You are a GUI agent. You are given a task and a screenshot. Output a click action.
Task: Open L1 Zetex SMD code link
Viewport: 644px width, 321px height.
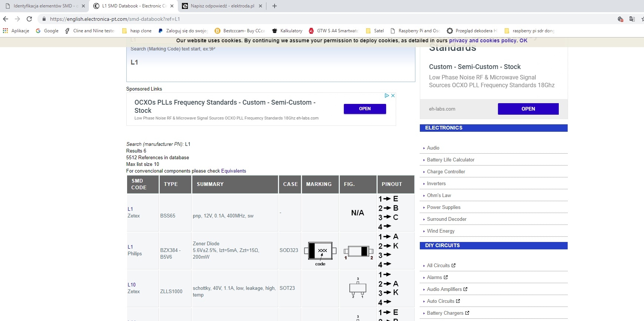tap(130, 209)
